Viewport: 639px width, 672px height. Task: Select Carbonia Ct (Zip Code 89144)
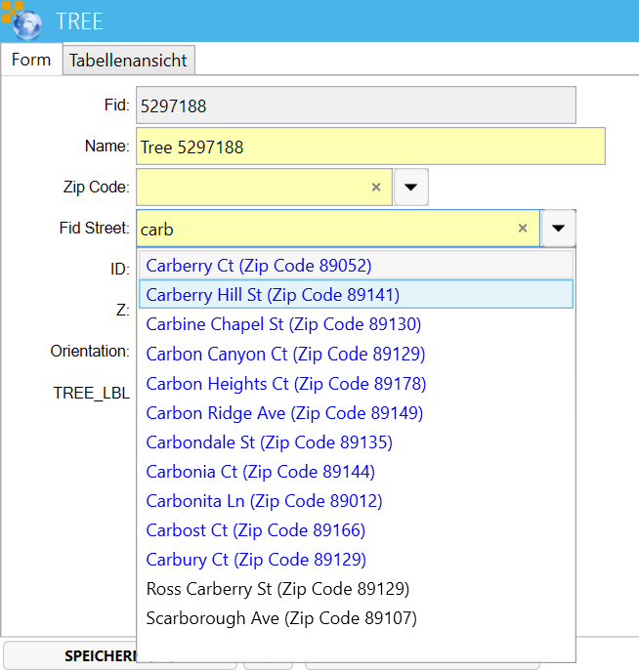pyautogui.click(x=356, y=472)
